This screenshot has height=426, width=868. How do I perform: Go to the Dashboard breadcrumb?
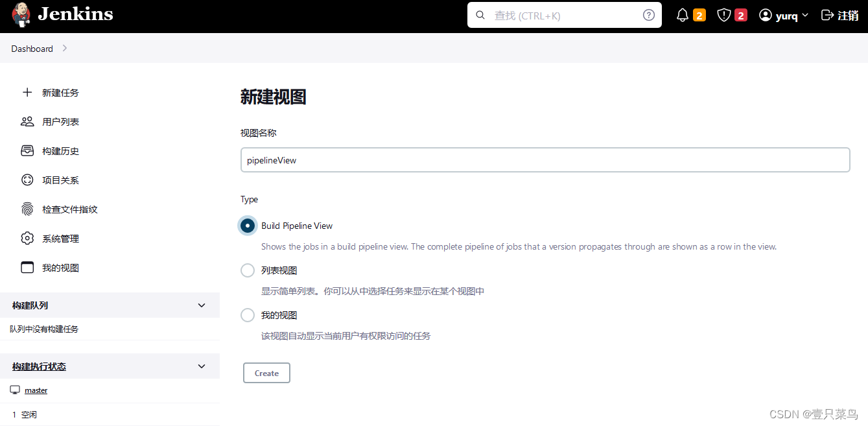32,49
